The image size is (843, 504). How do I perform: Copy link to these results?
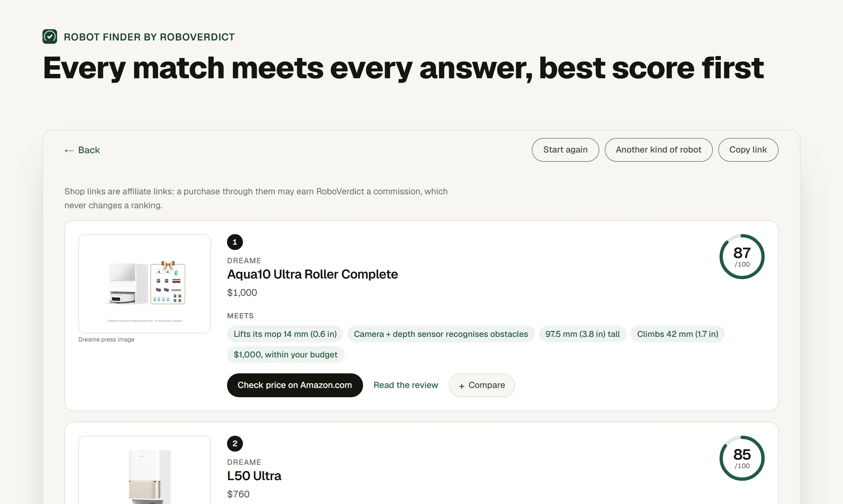pos(748,150)
